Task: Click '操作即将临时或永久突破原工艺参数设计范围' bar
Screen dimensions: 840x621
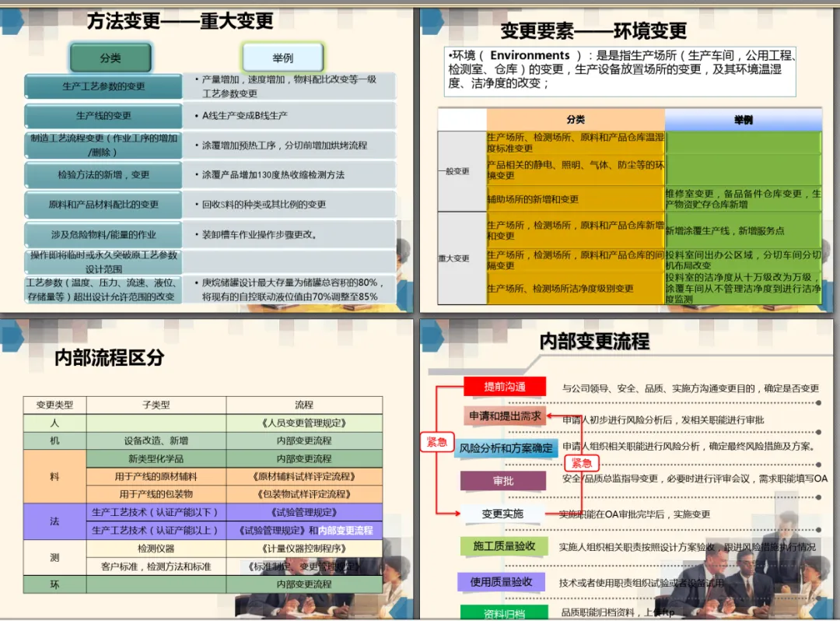Action: pyautogui.click(x=103, y=261)
